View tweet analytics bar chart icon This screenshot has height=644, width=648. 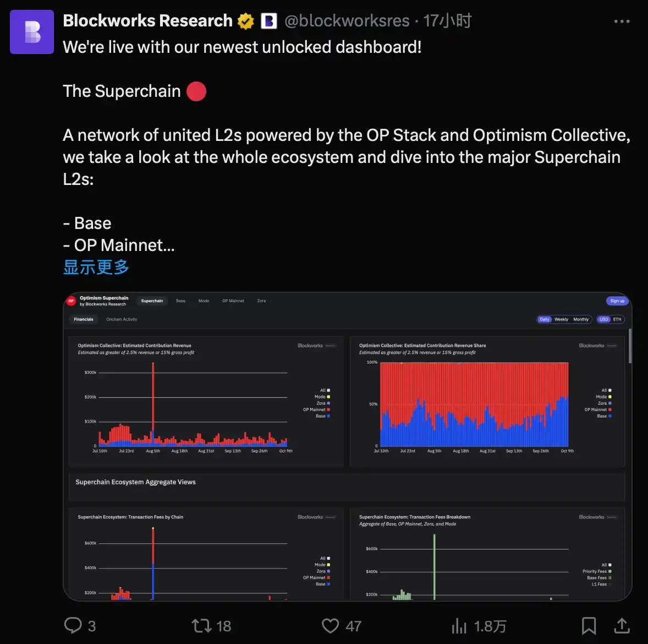click(x=459, y=625)
